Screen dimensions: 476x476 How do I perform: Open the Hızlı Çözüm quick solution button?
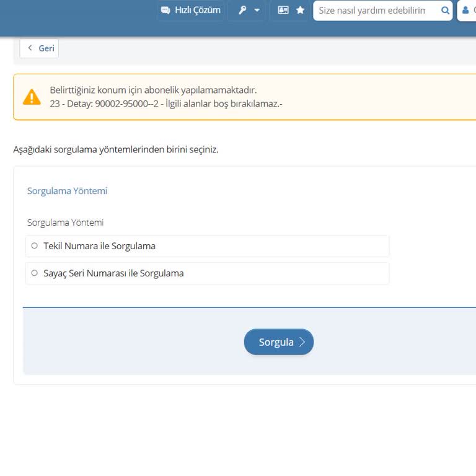pyautogui.click(x=190, y=11)
